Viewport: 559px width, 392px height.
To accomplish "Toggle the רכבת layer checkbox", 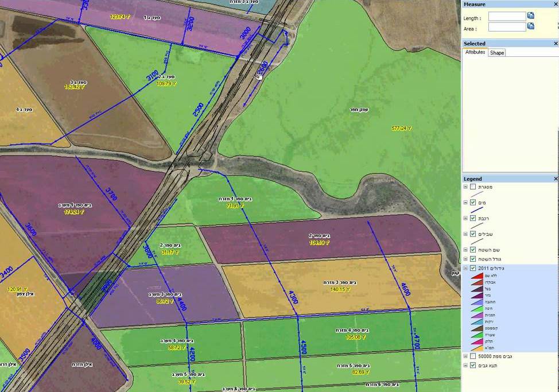I will pos(473,218).
